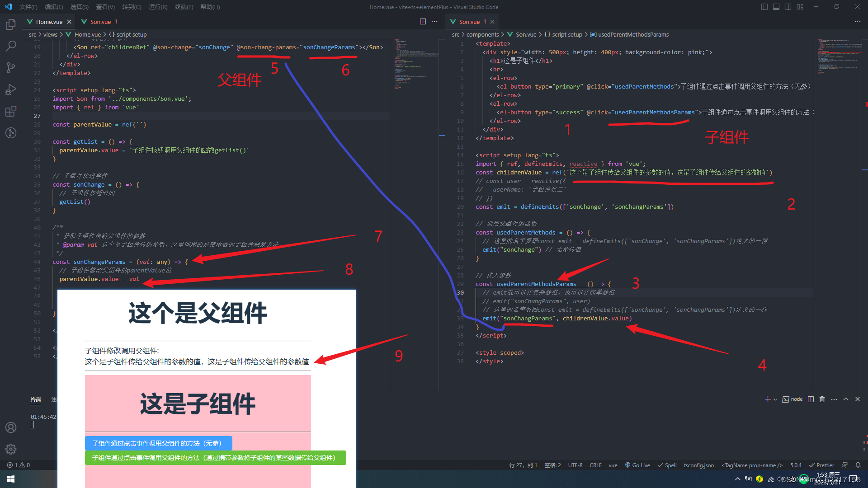
Task: Open the Accounts menu icon
Action: pos(11,427)
